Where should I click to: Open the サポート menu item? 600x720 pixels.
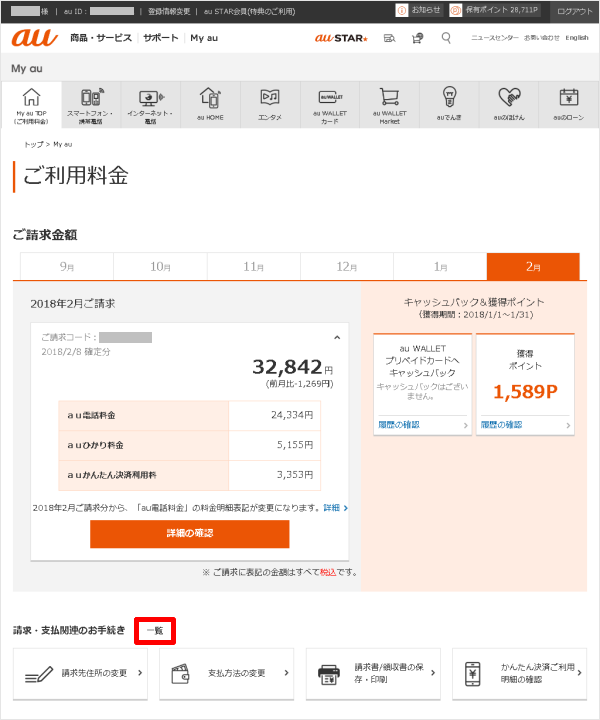point(160,38)
